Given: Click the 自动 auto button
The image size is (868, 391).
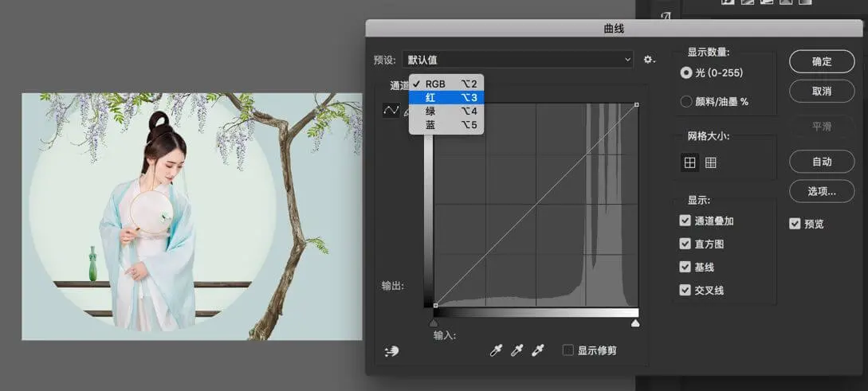Looking at the screenshot, I should (x=822, y=162).
